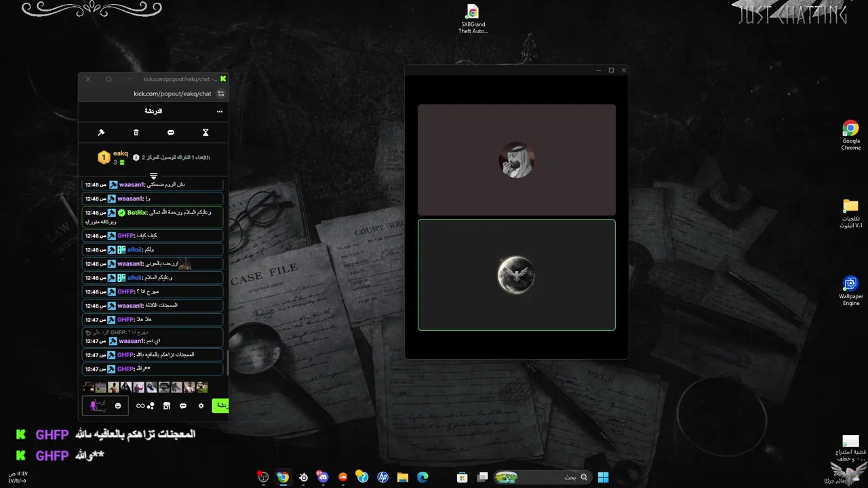This screenshot has width=868, height=488.
Task: Click waasan1 username in top chat message
Action: (132, 184)
